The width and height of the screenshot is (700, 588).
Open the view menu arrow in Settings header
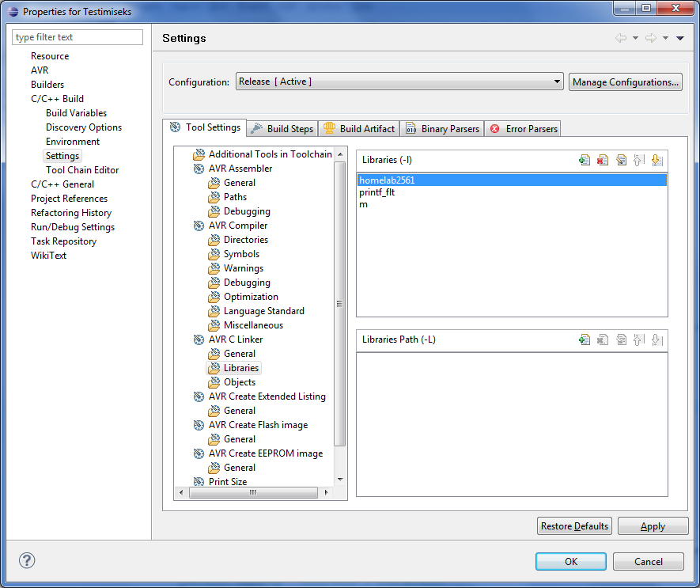[x=680, y=39]
